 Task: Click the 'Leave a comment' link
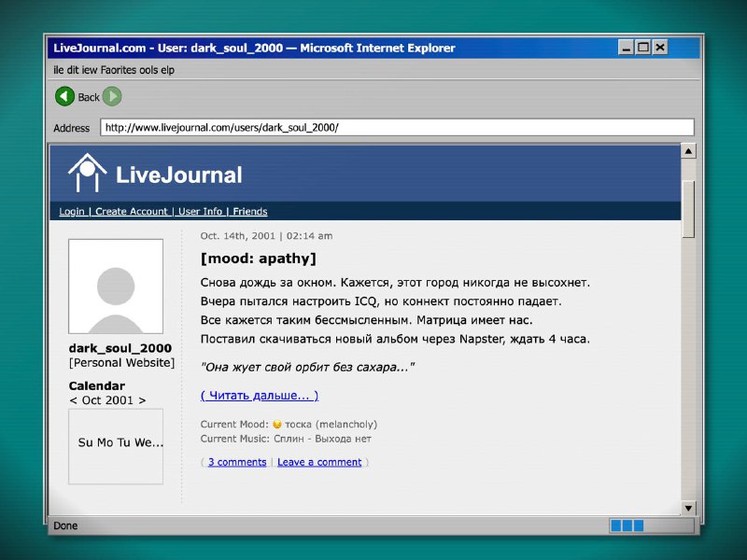(319, 462)
